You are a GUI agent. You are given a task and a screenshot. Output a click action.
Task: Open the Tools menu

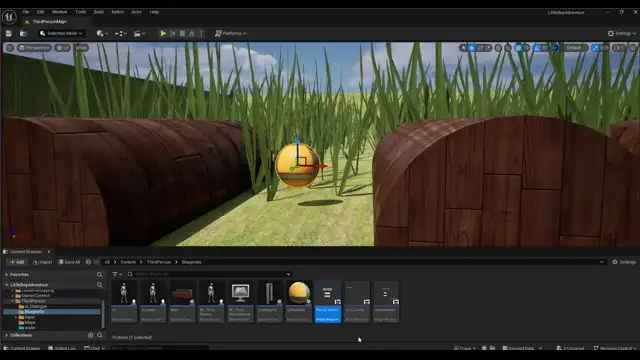(x=81, y=12)
